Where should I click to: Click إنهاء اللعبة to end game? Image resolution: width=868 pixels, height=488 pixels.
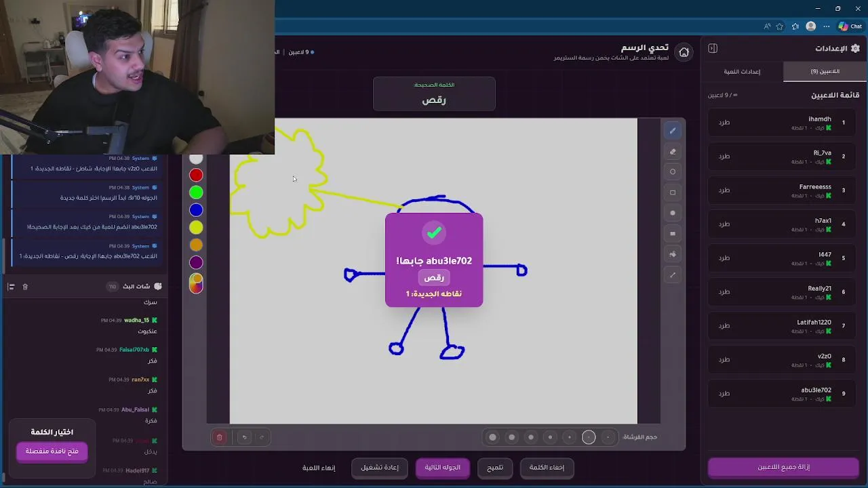tap(319, 468)
